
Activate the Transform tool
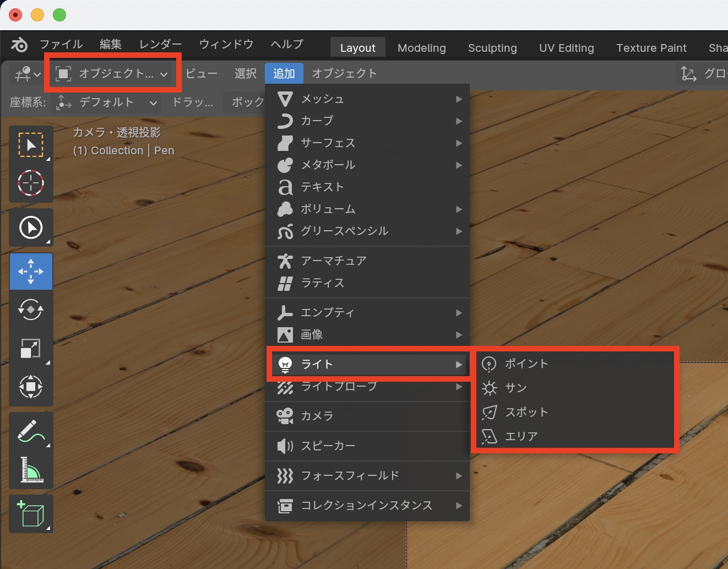(31, 387)
